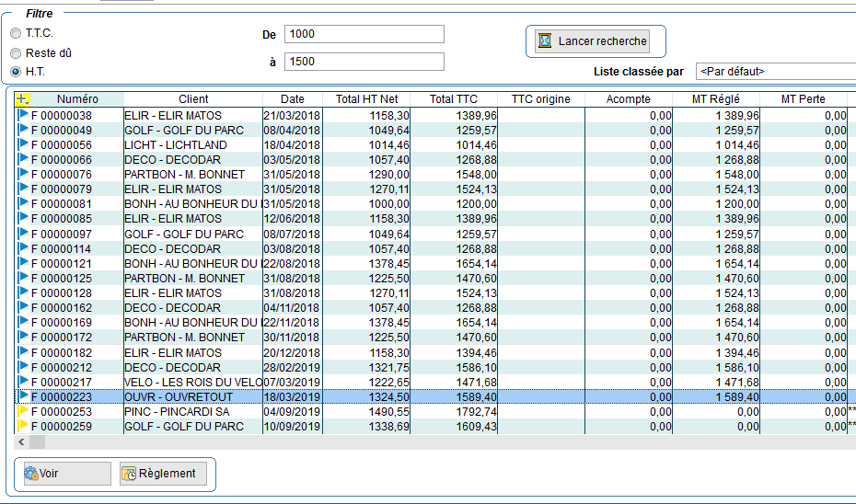Select the H.T. radio button
856x504 pixels.
(x=16, y=72)
